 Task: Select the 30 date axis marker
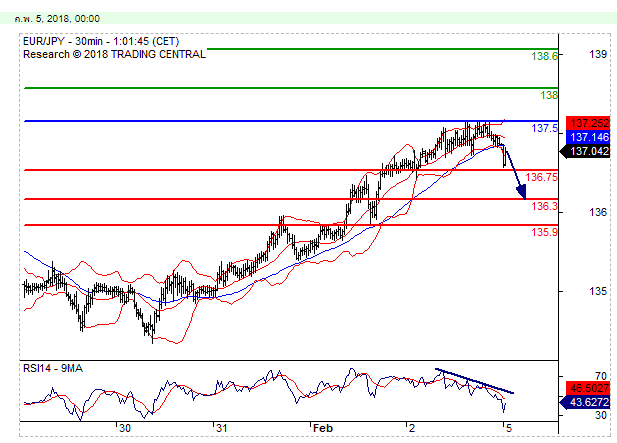[125, 428]
